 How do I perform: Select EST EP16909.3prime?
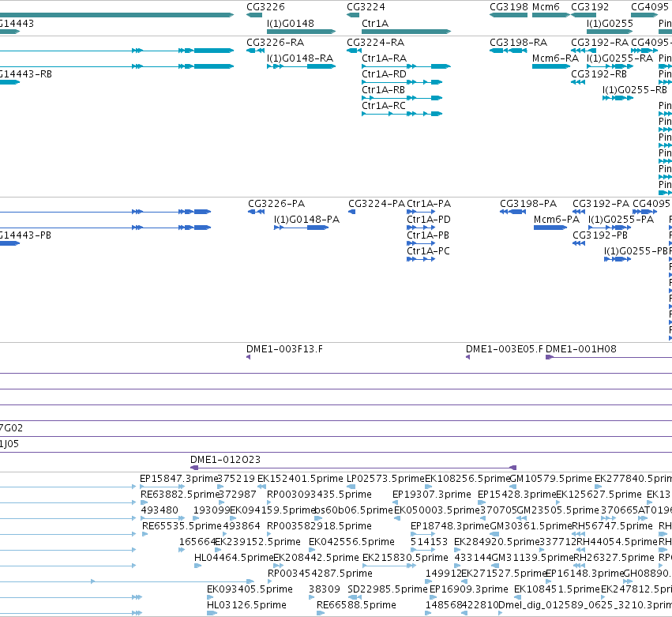pos(468,589)
